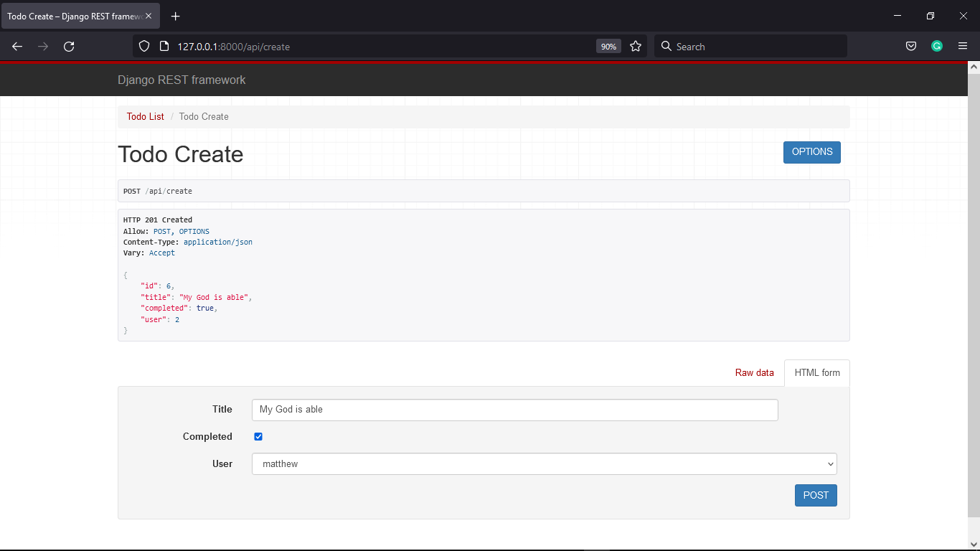Restore down the browser window
The height and width of the screenshot is (551, 980).
click(930, 16)
